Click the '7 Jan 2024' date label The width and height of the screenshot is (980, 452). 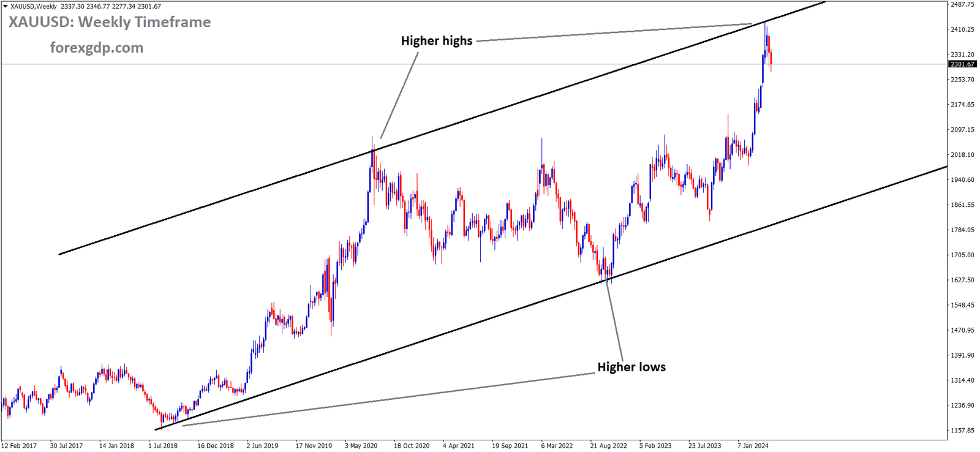[x=753, y=446]
